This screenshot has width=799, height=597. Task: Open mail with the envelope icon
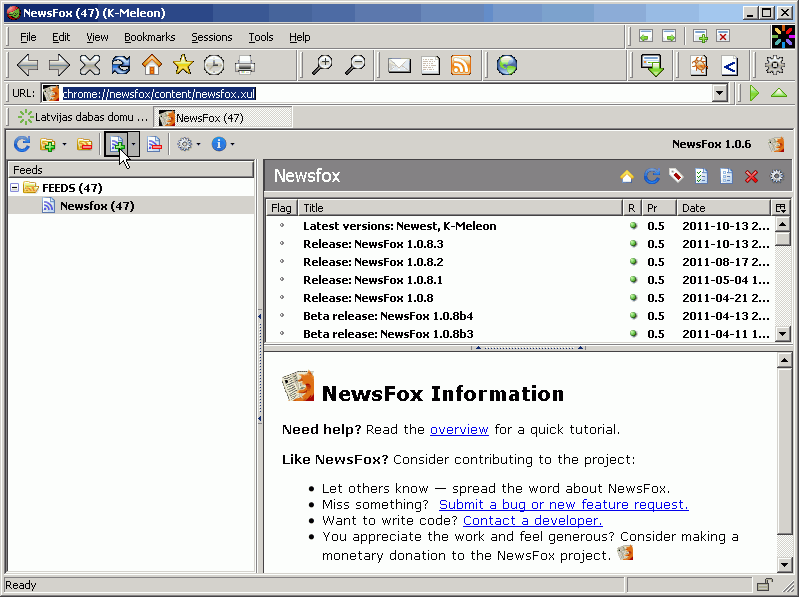400,65
